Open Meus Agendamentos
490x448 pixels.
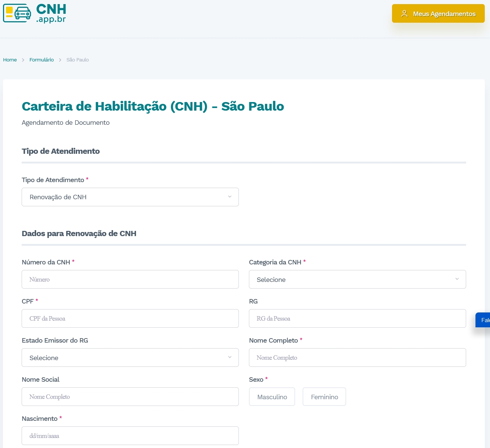[x=438, y=14]
